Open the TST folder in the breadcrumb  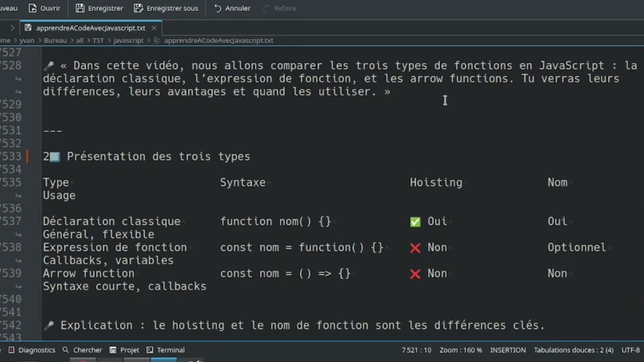tap(98, 40)
